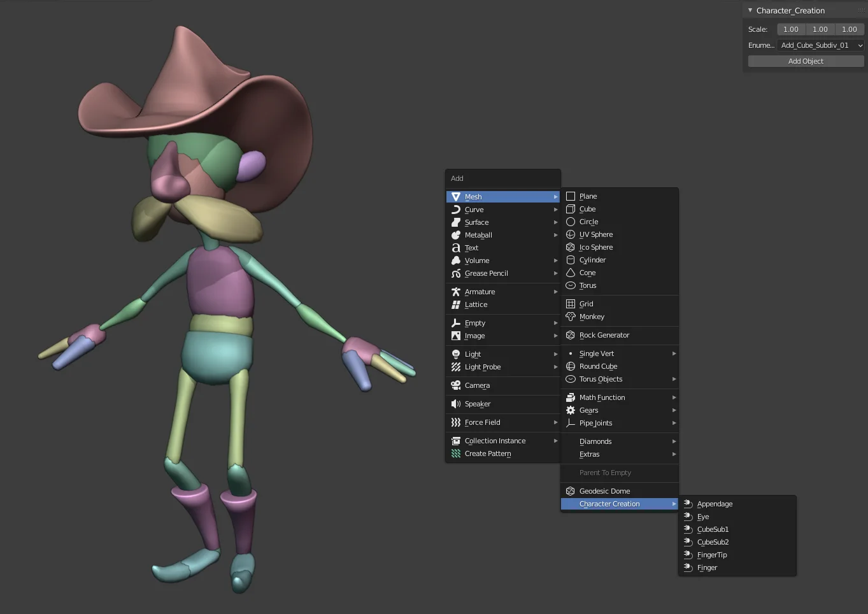This screenshot has width=868, height=614.
Task: Select the Armature icon
Action: [x=456, y=292]
